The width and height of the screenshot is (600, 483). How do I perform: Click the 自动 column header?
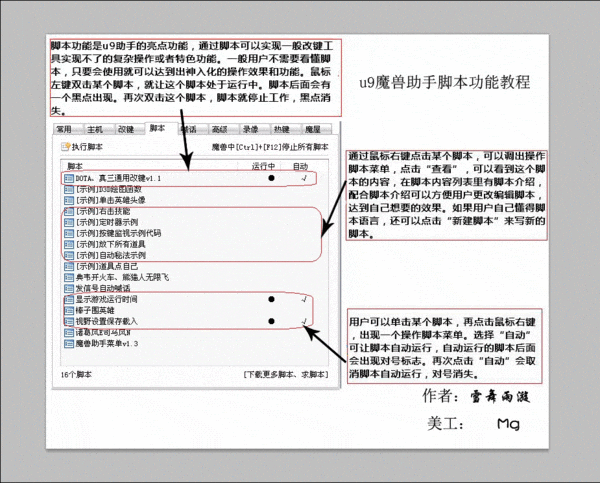(x=300, y=166)
